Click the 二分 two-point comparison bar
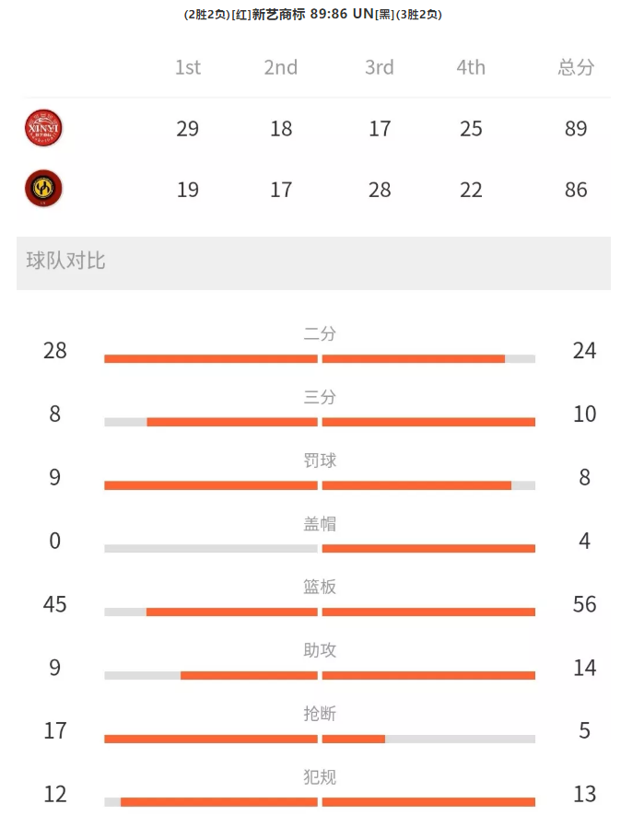 pos(320,358)
